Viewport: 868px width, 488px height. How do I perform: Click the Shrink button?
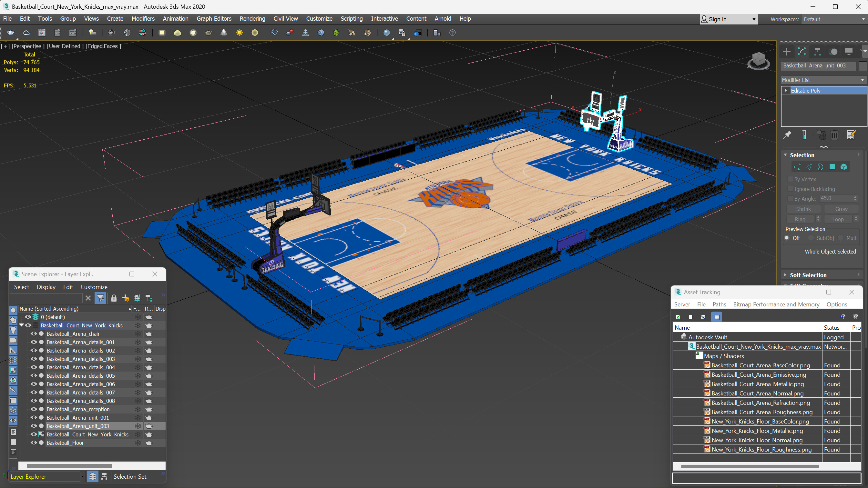[803, 209]
